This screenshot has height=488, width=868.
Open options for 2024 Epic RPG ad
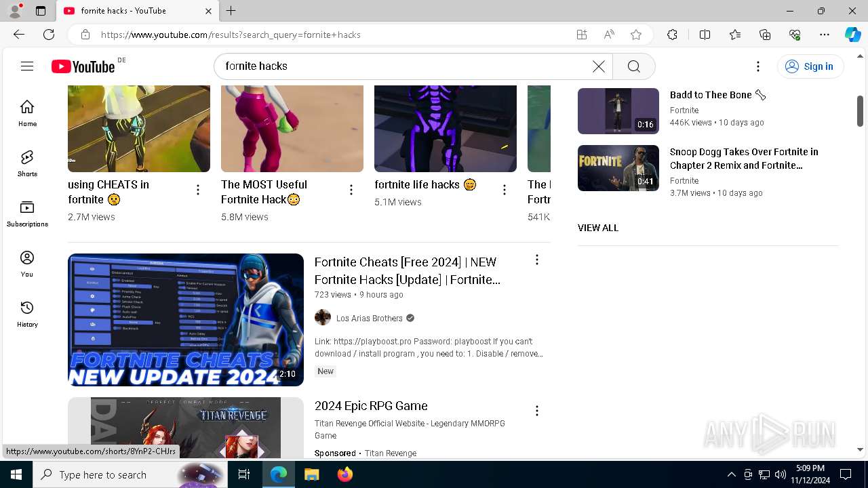tap(537, 411)
